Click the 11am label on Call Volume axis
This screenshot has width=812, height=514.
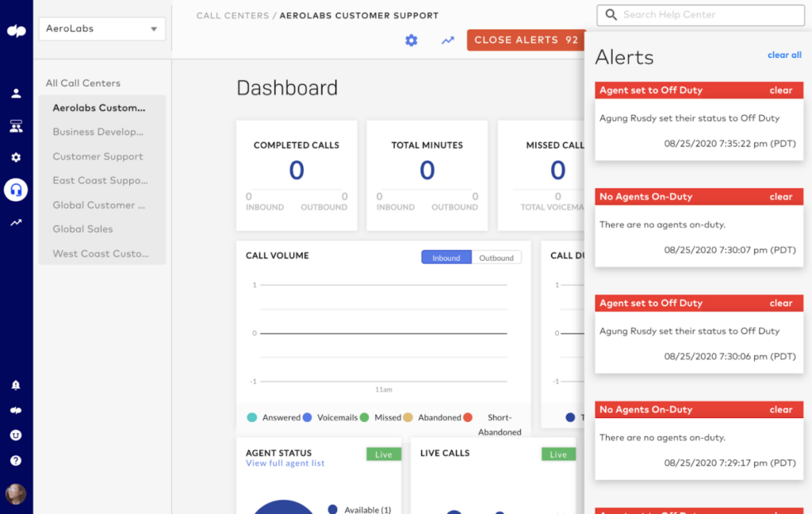pos(384,389)
